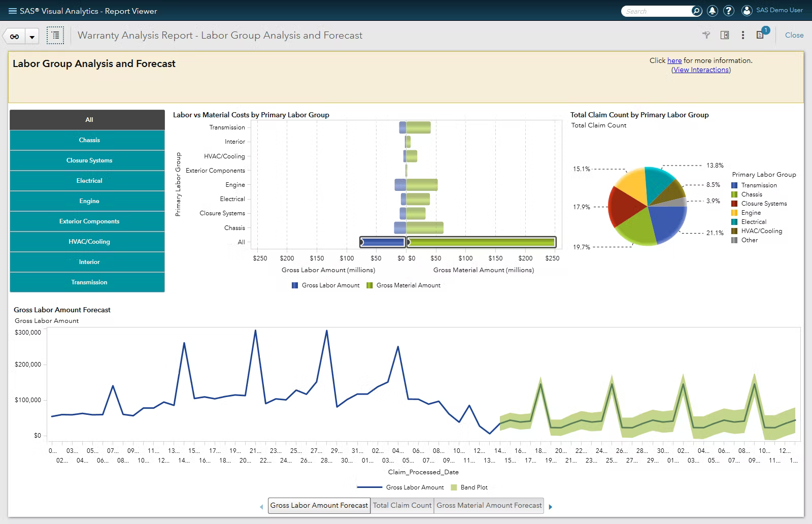Select the All labor group button
812x524 pixels.
[x=87, y=120]
